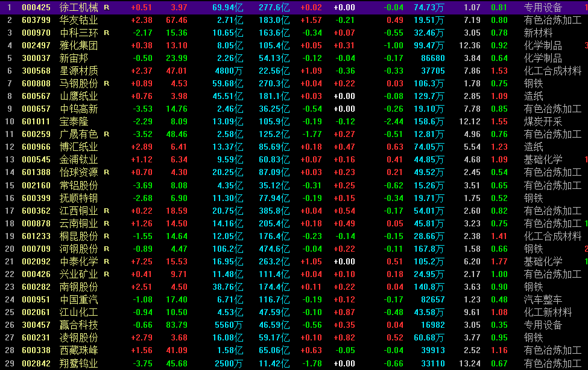
Task: Click stock code 300037 for 新宙邦
Action: point(36,58)
